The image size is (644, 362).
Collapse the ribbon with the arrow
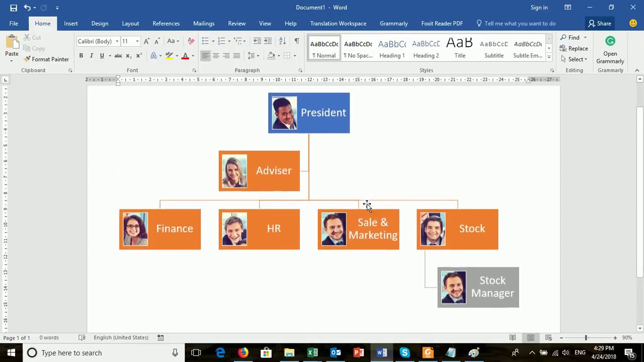(x=637, y=70)
